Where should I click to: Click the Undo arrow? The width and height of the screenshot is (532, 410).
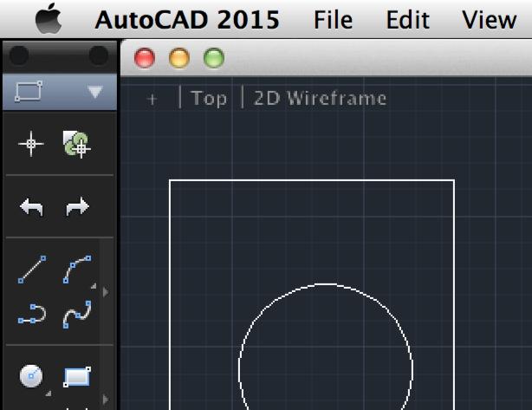pyautogui.click(x=31, y=206)
